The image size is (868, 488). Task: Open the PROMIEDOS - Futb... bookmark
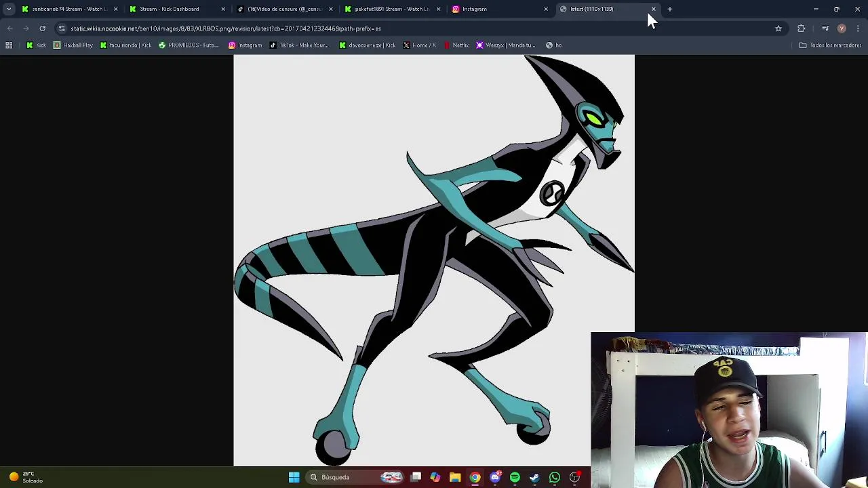(189, 45)
